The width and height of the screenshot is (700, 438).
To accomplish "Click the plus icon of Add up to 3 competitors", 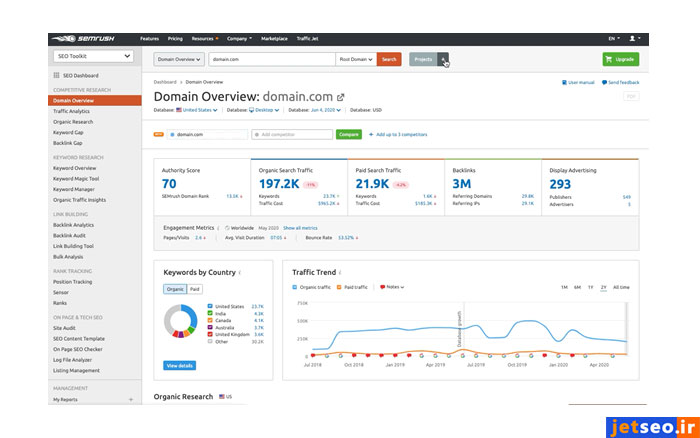I will coord(371,134).
